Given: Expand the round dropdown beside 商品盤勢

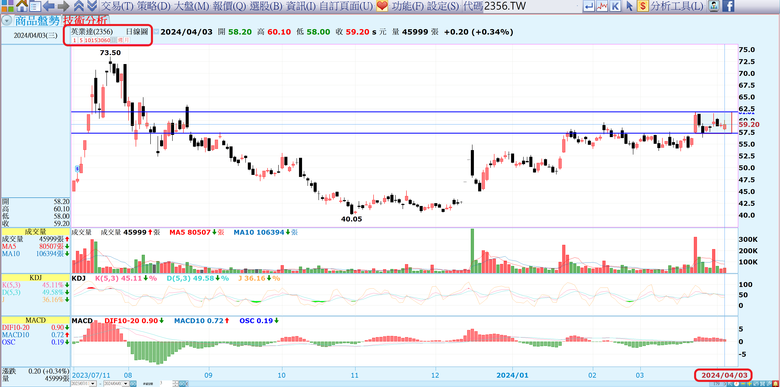Looking at the screenshot, I should pyautogui.click(x=6, y=20).
